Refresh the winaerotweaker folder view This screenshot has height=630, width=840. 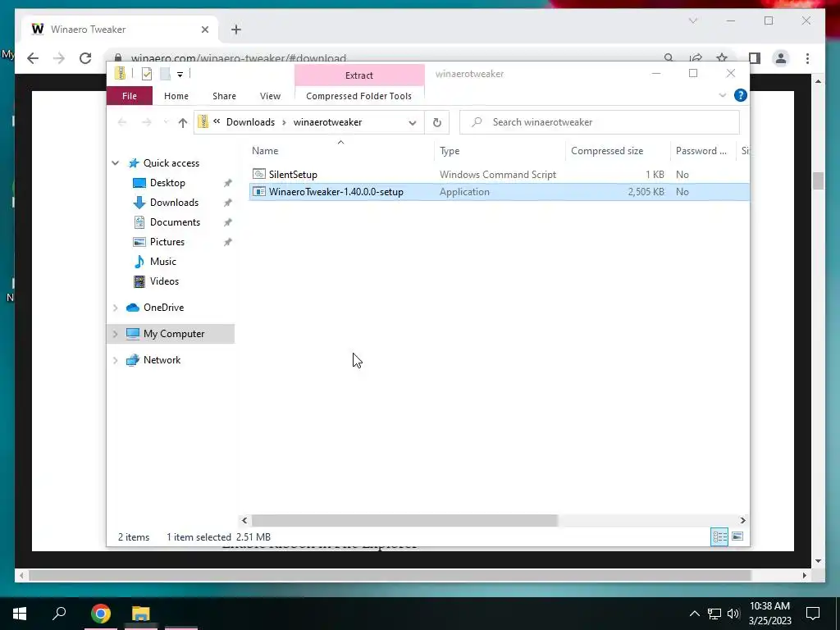[x=437, y=123]
